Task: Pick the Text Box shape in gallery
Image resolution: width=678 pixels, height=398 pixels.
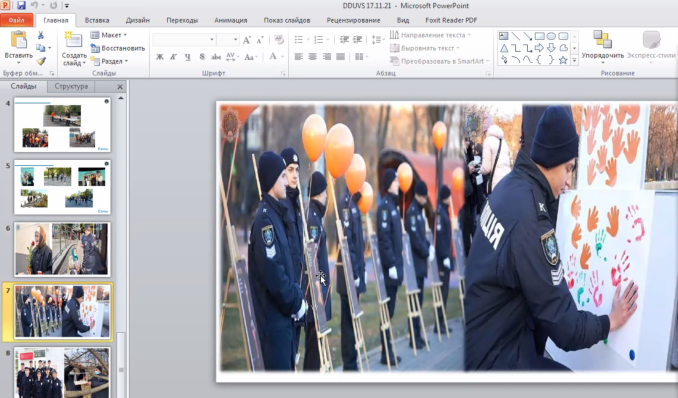Action: click(x=504, y=36)
